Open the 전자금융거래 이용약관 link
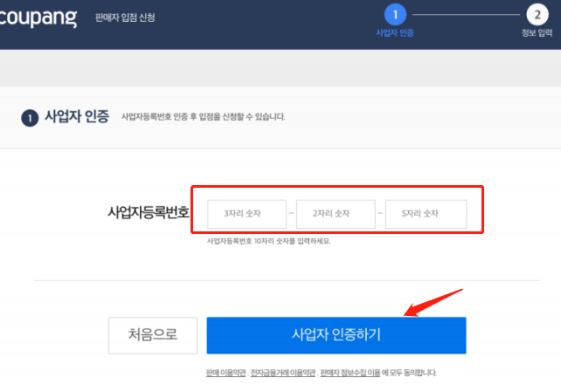Image resolution: width=561 pixels, height=392 pixels. click(282, 373)
